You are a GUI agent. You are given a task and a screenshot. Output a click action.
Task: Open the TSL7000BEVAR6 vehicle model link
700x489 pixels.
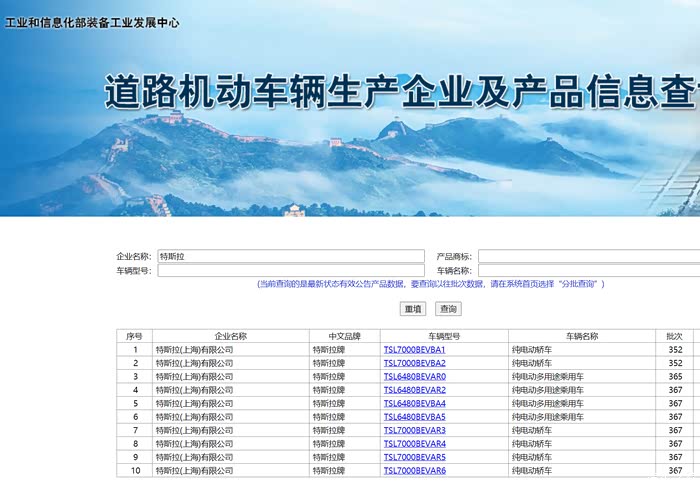(414, 470)
